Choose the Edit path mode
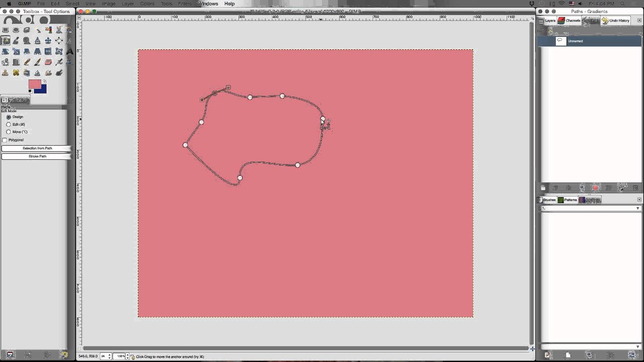 [9, 124]
